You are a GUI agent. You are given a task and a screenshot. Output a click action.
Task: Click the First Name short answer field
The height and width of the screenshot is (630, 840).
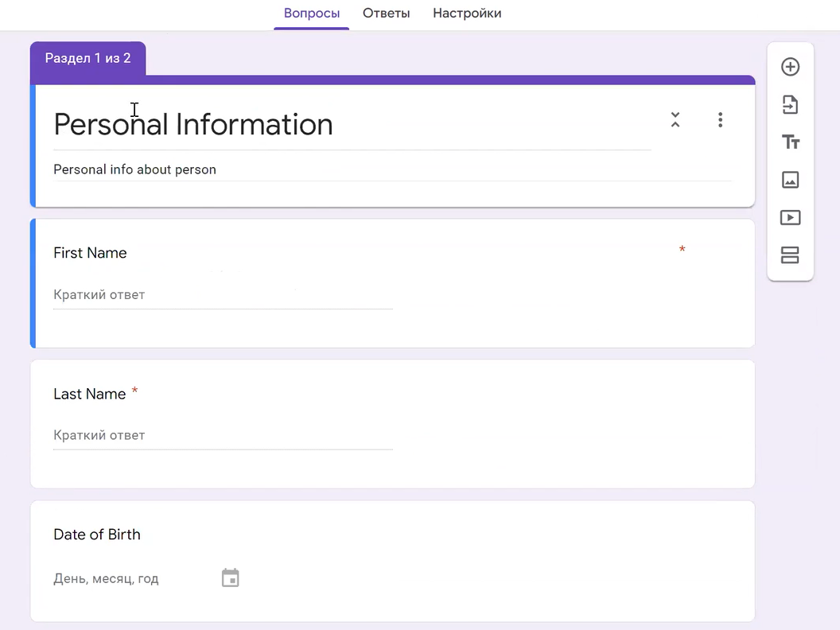pyautogui.click(x=223, y=295)
